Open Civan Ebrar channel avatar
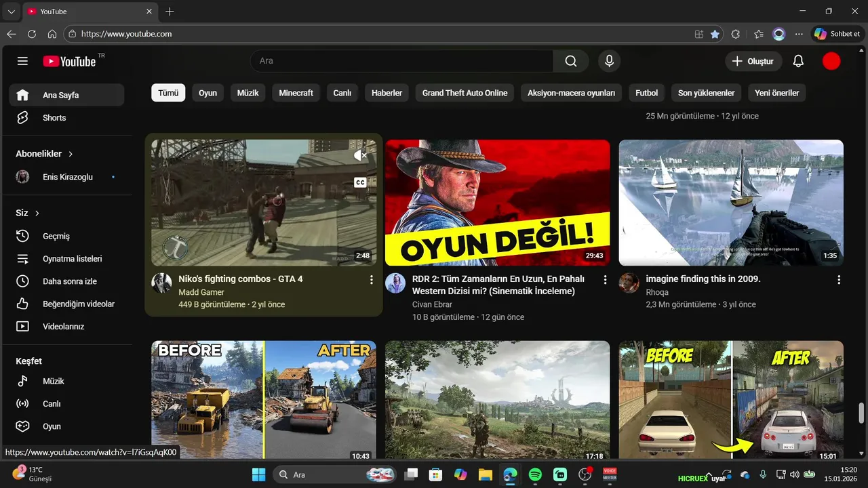Screen dimensions: 868x488 (395, 283)
